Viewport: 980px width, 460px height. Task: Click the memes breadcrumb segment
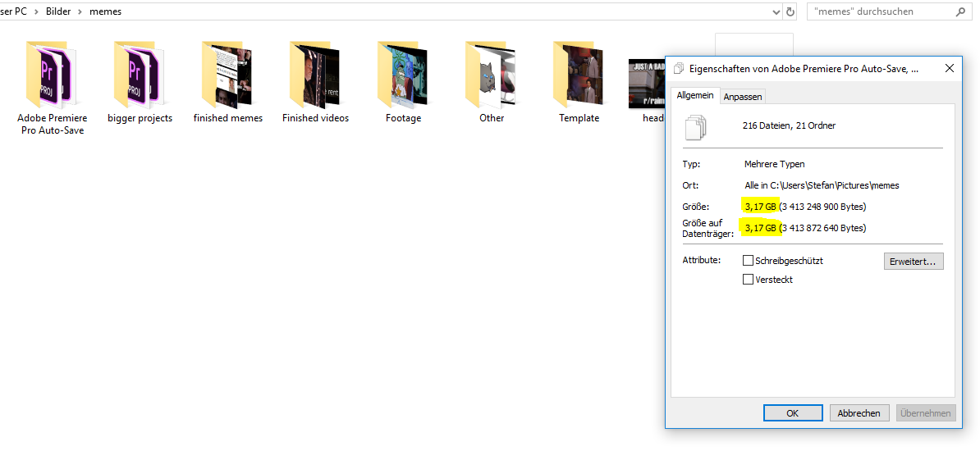[106, 11]
